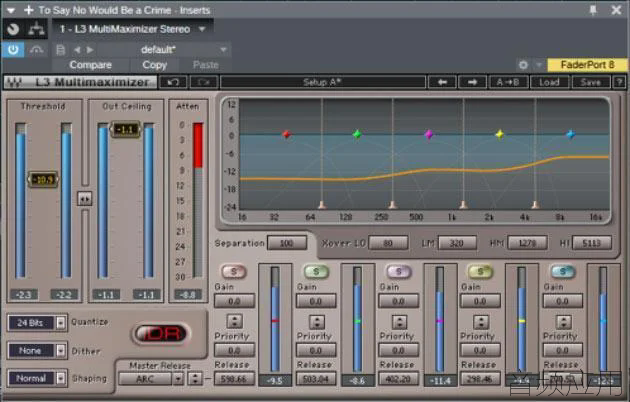
Task: Toggle the IDR button
Action: [161, 333]
